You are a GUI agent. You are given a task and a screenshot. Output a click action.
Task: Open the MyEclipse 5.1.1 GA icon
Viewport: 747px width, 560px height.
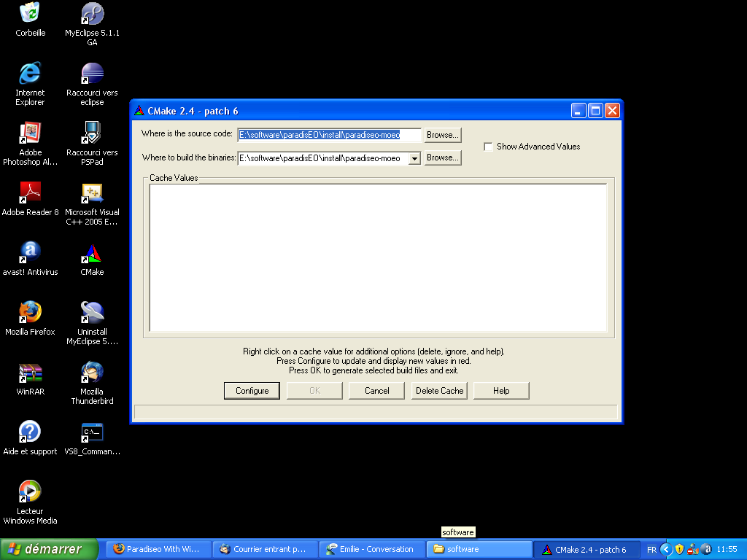pos(92,14)
